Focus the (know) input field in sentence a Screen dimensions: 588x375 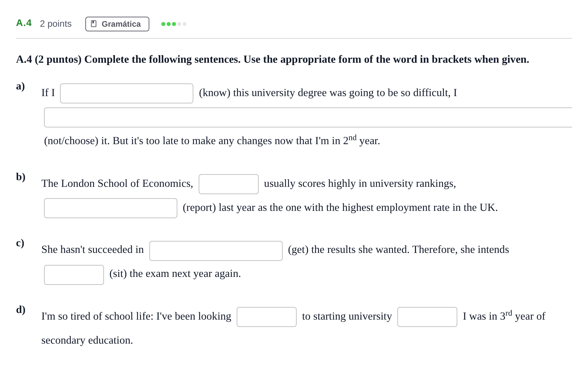tap(127, 93)
